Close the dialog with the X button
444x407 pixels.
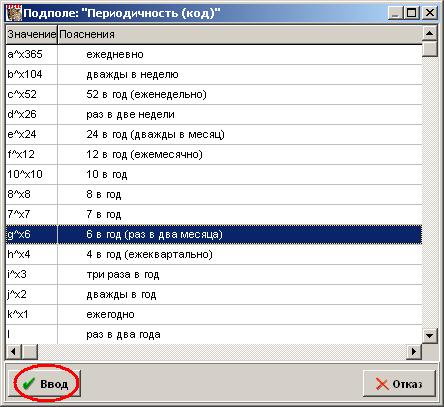tap(430, 13)
